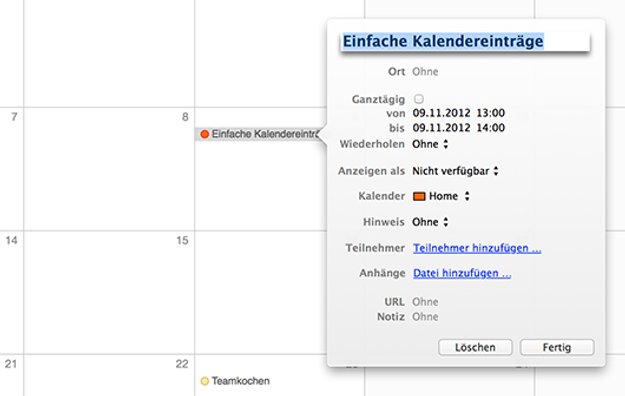The width and height of the screenshot is (625, 396).
Task: Select calendar day cell 15
Action: click(x=109, y=292)
